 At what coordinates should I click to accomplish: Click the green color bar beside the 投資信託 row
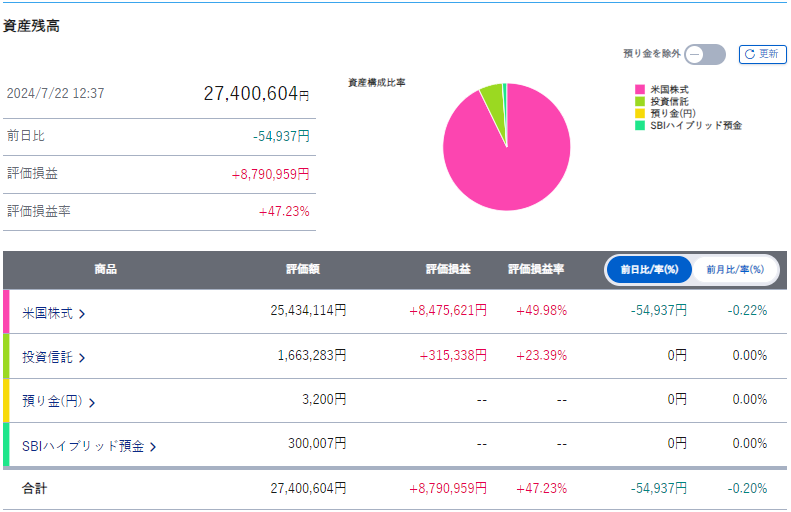click(x=6, y=356)
